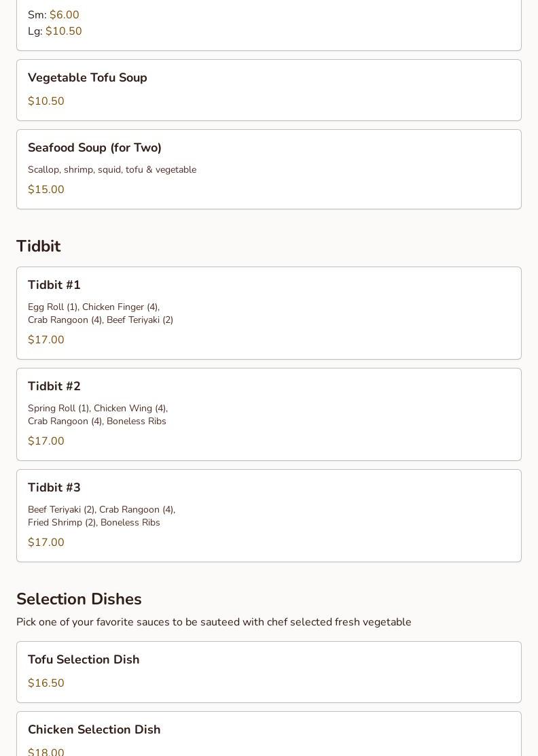
Task: Click the Beef Teriyaki, Crab Rangoon description
Action: (101, 516)
